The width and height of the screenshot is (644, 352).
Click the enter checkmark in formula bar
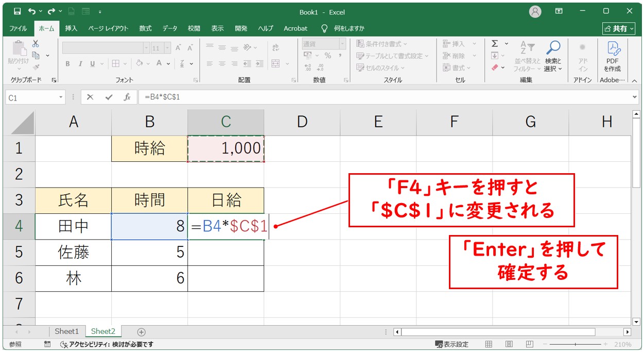(x=109, y=97)
